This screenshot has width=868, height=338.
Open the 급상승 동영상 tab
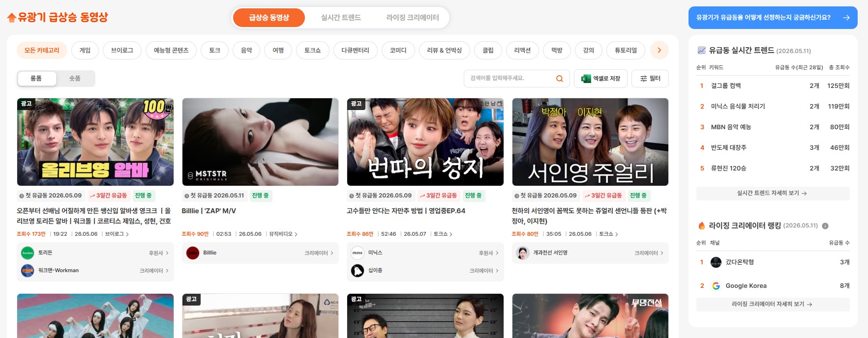coord(269,18)
